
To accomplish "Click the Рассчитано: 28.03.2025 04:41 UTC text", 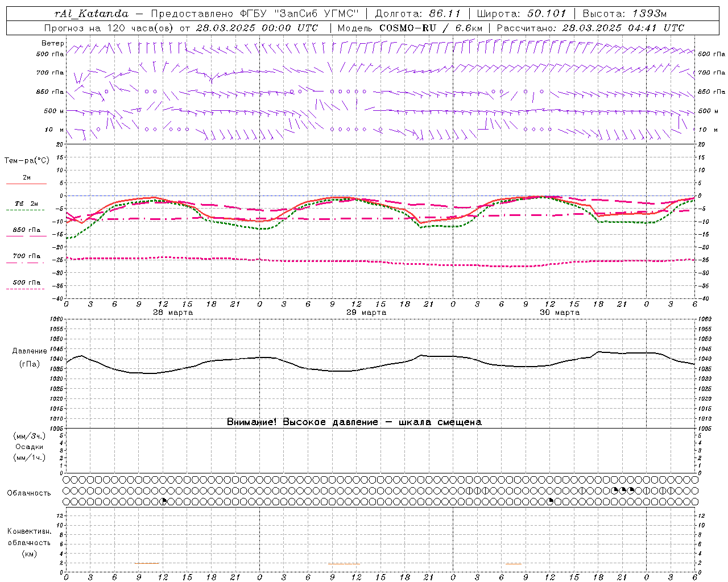I will point(590,28).
